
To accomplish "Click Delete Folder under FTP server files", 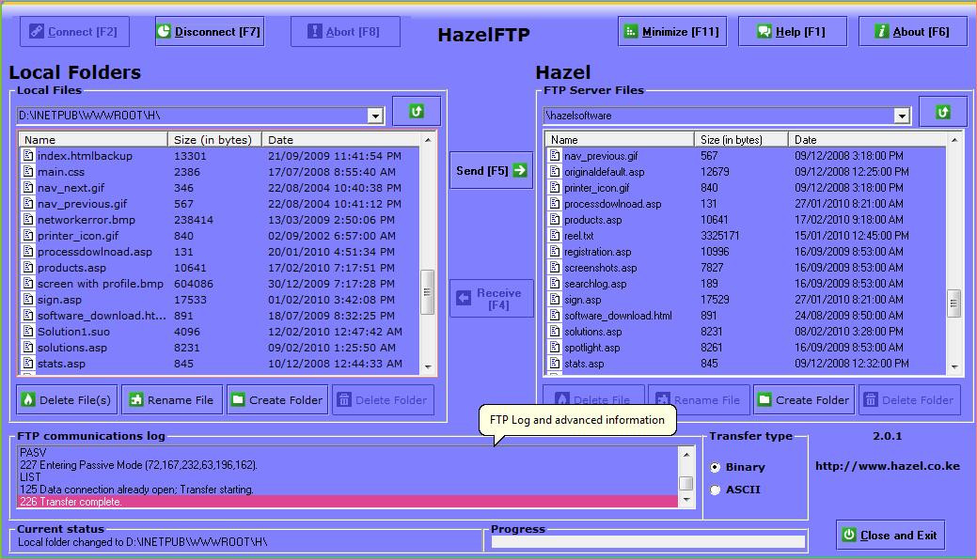I will point(909,400).
